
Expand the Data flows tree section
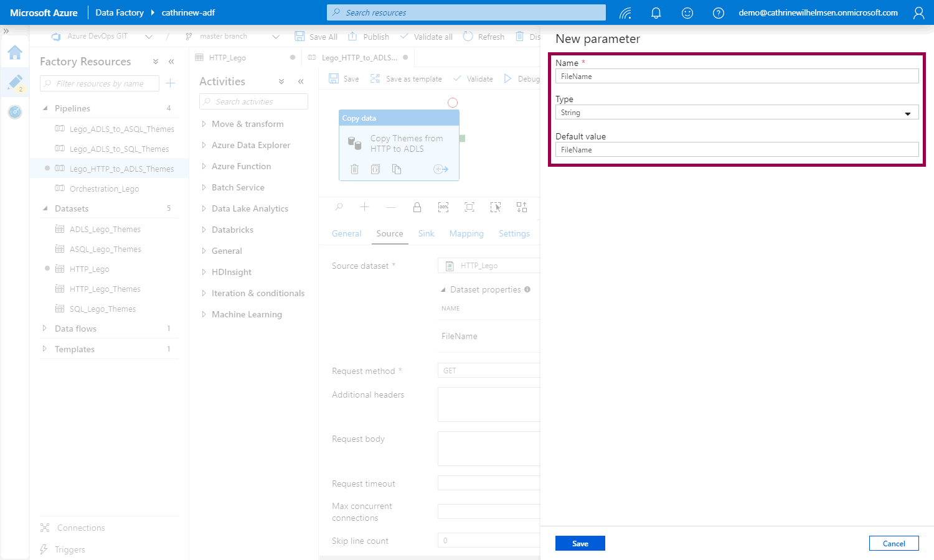45,329
